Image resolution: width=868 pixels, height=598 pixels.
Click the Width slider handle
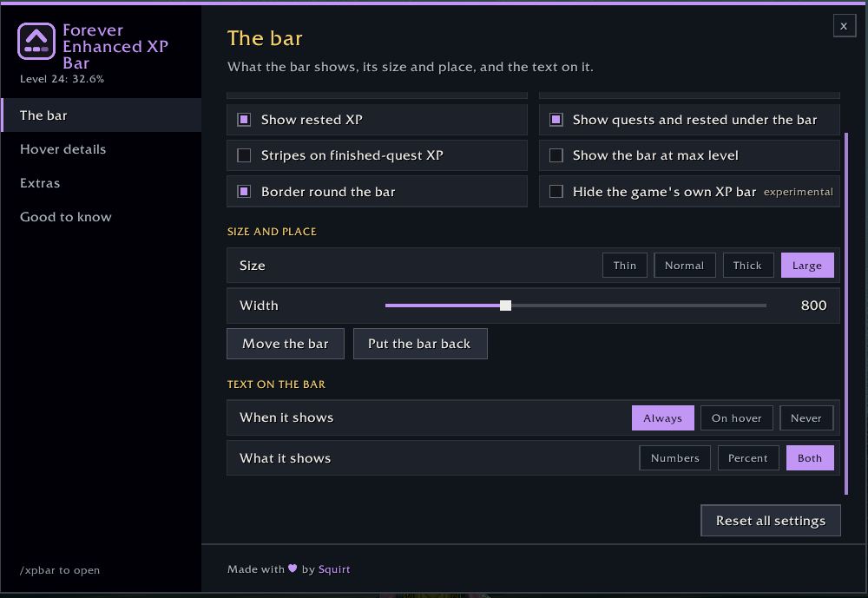505,306
